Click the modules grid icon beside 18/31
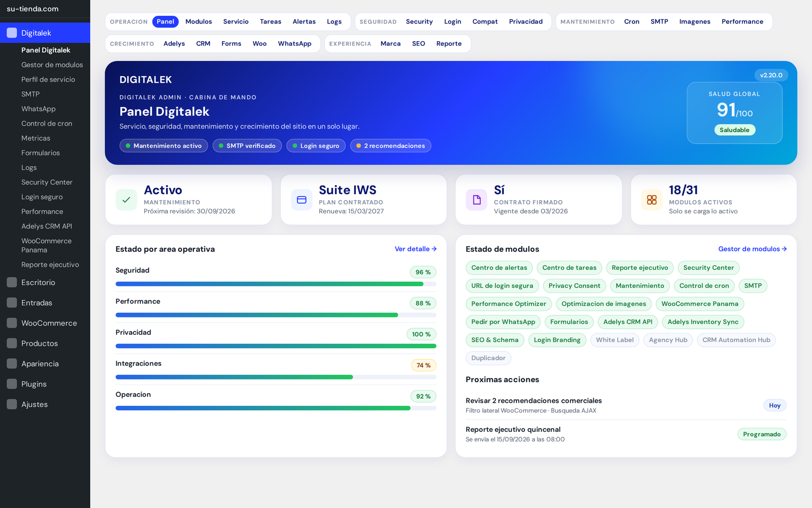812x508 pixels. (x=652, y=200)
